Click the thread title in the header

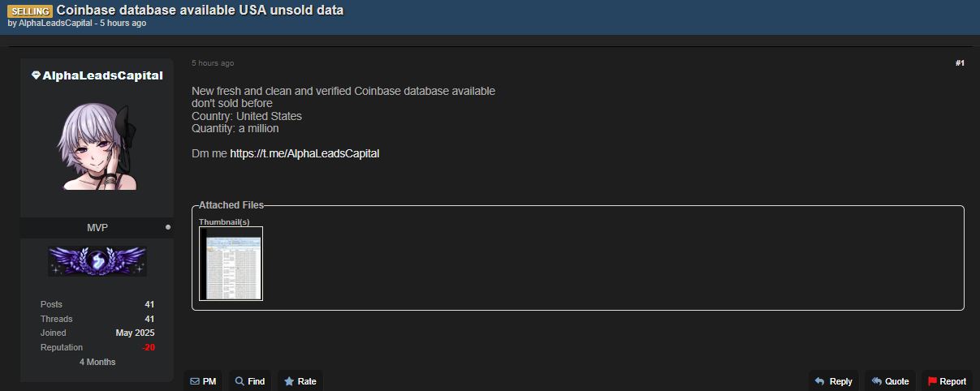tap(200, 10)
